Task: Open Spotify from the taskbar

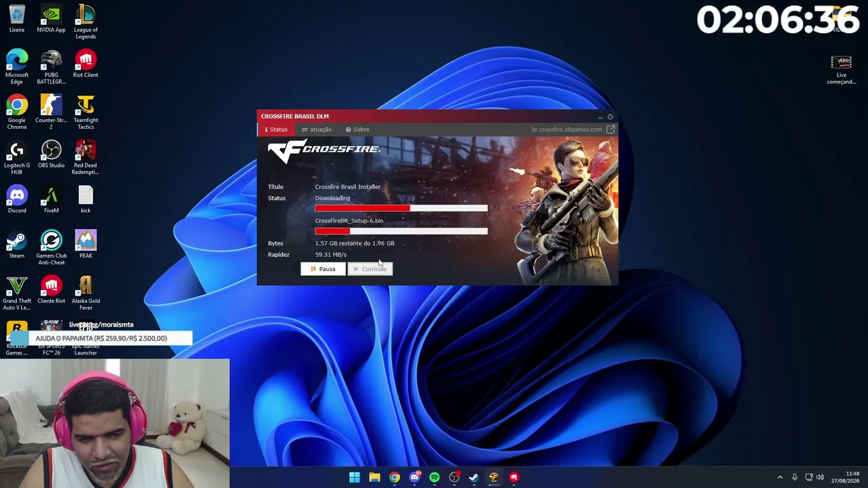Action: [435, 477]
